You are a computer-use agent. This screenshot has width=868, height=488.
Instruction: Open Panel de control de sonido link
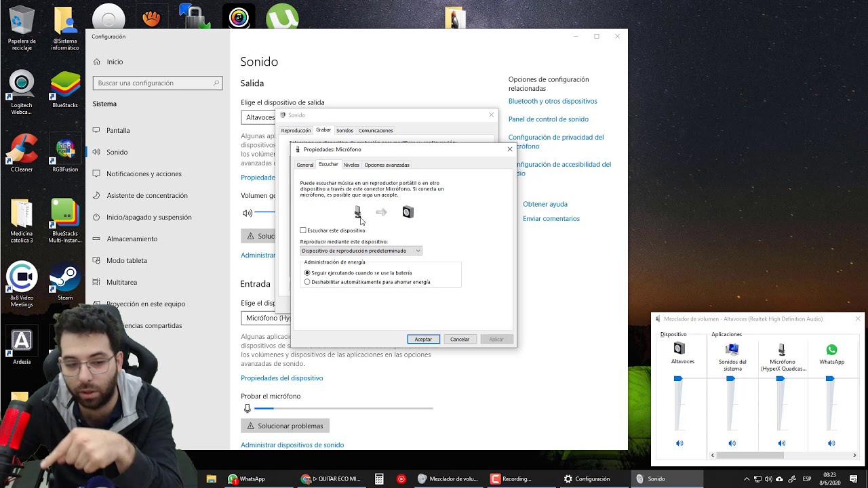tap(549, 119)
